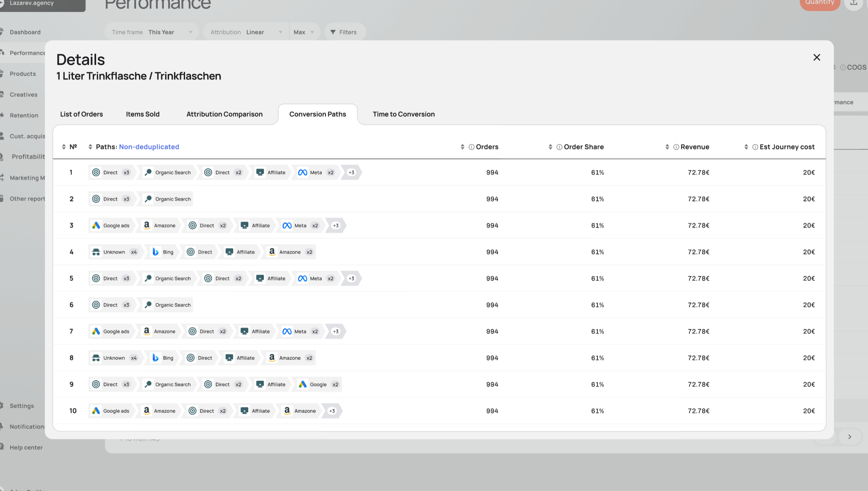This screenshot has width=868, height=491.
Task: Switch to the Attribution Comparison tab
Action: pyautogui.click(x=224, y=114)
